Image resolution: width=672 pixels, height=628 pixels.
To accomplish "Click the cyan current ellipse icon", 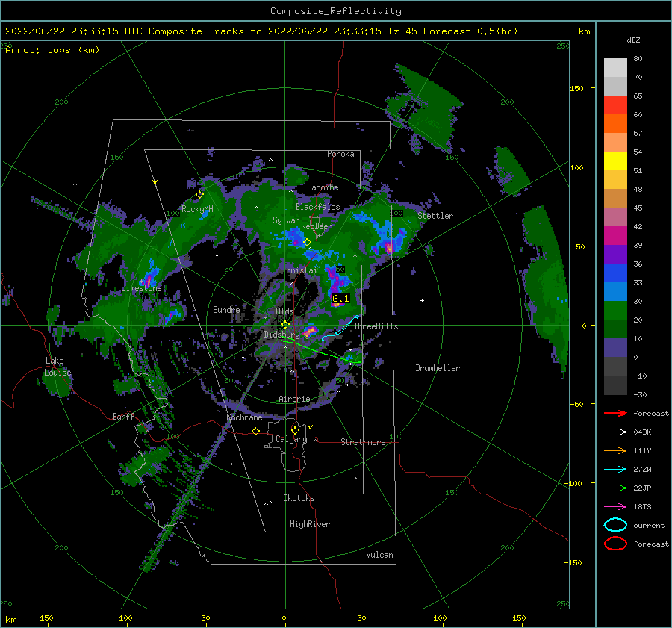I will 615,525.
